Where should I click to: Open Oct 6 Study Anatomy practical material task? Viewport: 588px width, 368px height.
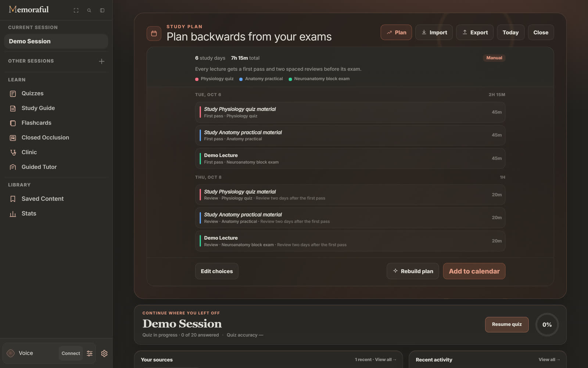coord(350,135)
